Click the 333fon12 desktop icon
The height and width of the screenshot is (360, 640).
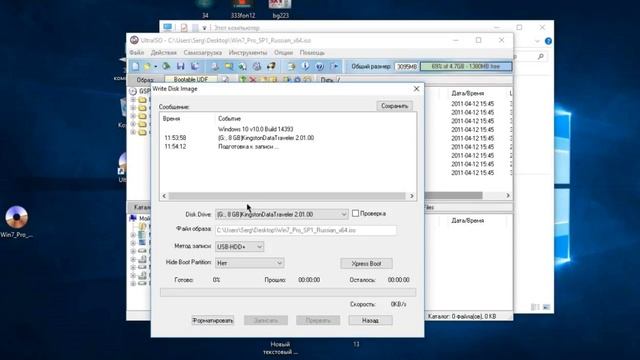tap(243, 10)
